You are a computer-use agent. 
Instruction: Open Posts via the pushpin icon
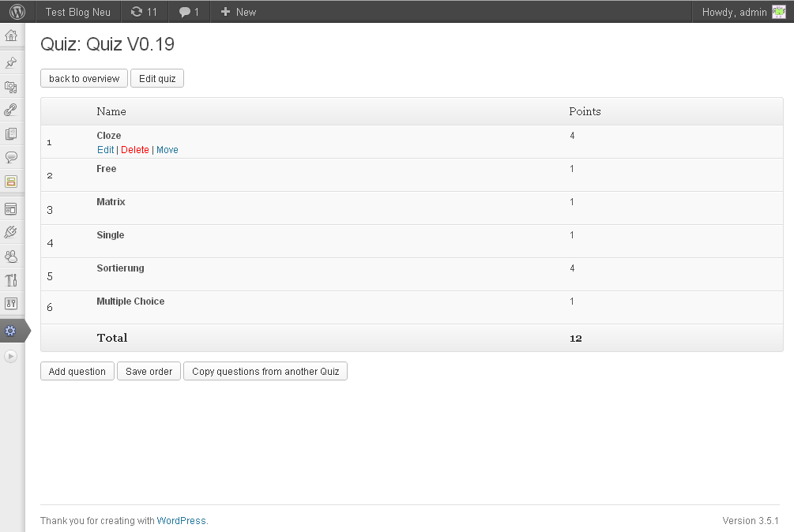point(11,62)
